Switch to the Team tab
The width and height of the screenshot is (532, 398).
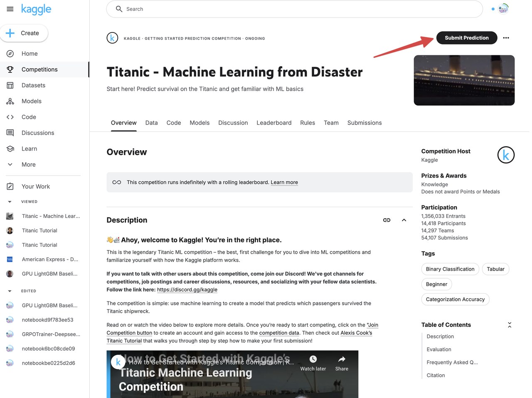pos(331,123)
